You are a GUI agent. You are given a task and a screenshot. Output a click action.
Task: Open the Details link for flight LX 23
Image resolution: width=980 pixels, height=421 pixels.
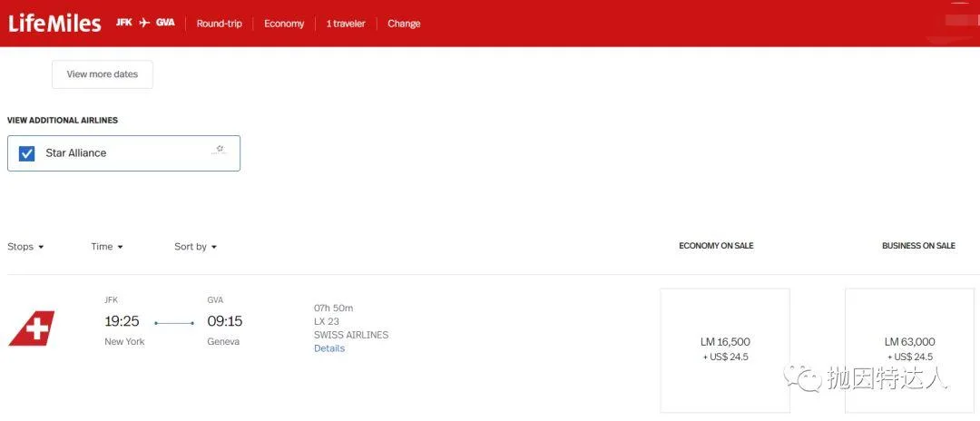(329, 348)
